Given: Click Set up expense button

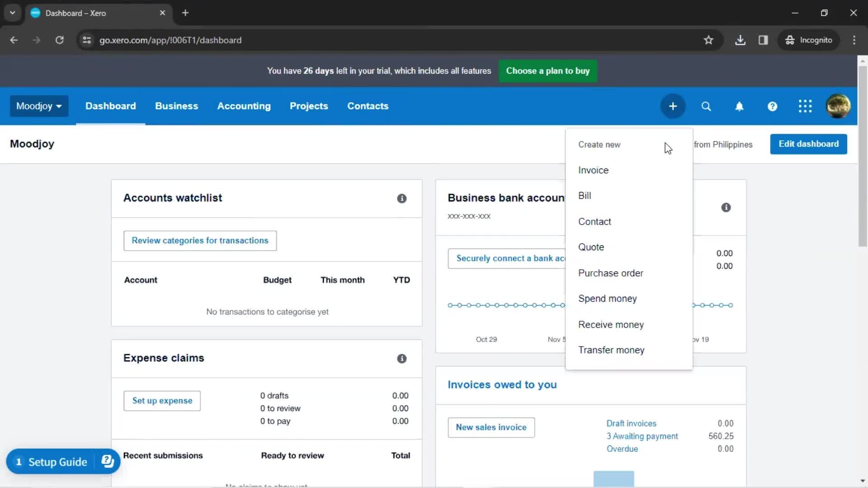Looking at the screenshot, I should click(x=162, y=401).
